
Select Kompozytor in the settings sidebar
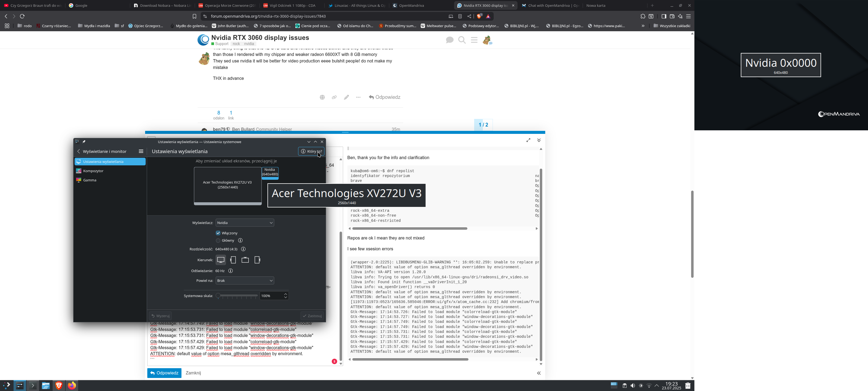(x=110, y=171)
